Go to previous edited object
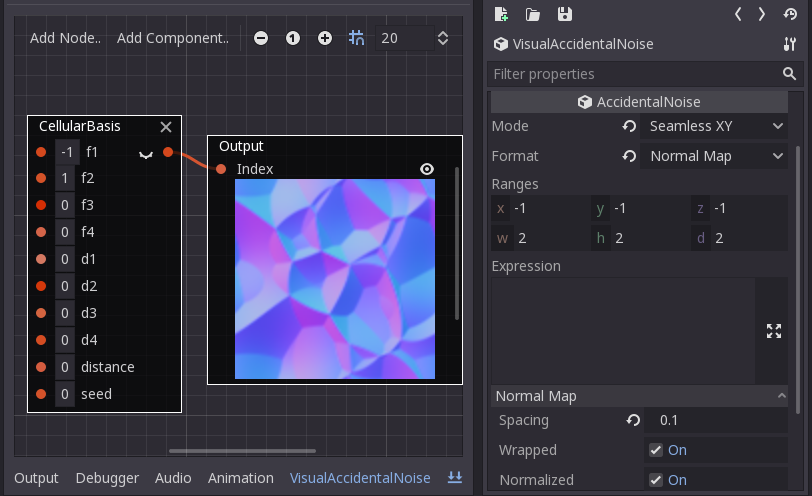812x496 pixels. (738, 14)
